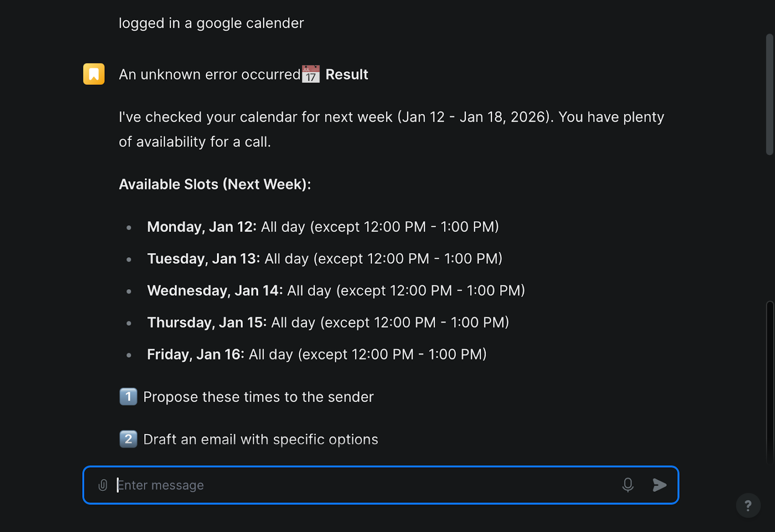This screenshot has width=775, height=532.
Task: Click the Thursday, Jan 15 slot entry
Action: (x=328, y=323)
